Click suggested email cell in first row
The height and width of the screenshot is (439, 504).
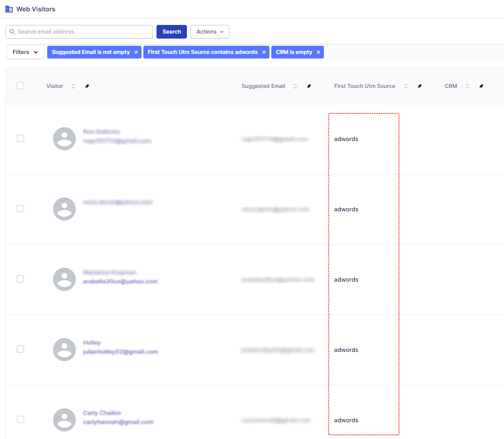[x=275, y=139]
